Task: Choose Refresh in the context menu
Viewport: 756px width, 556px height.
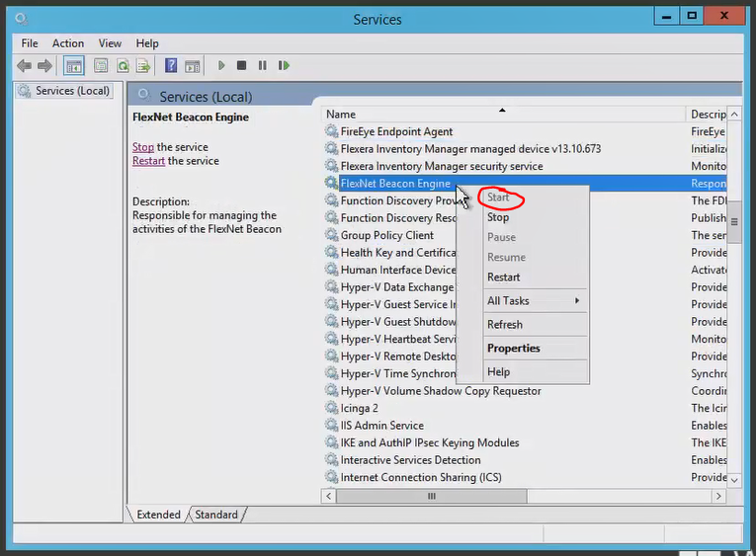Action: 523,324
